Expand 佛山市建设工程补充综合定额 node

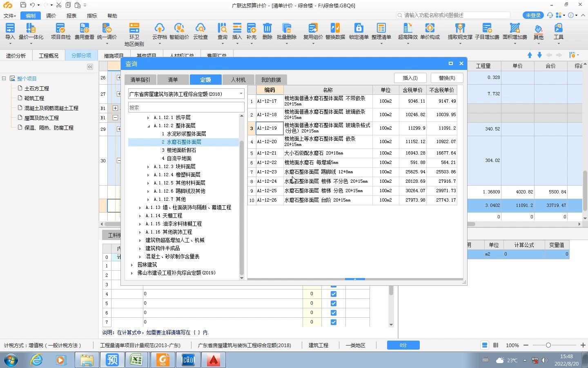pyautogui.click(x=132, y=273)
